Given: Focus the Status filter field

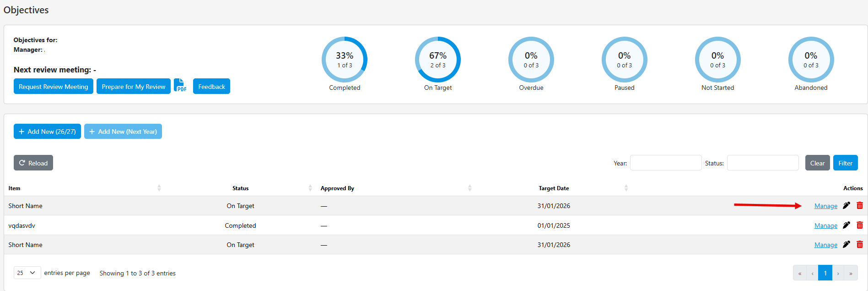Looking at the screenshot, I should [763, 163].
